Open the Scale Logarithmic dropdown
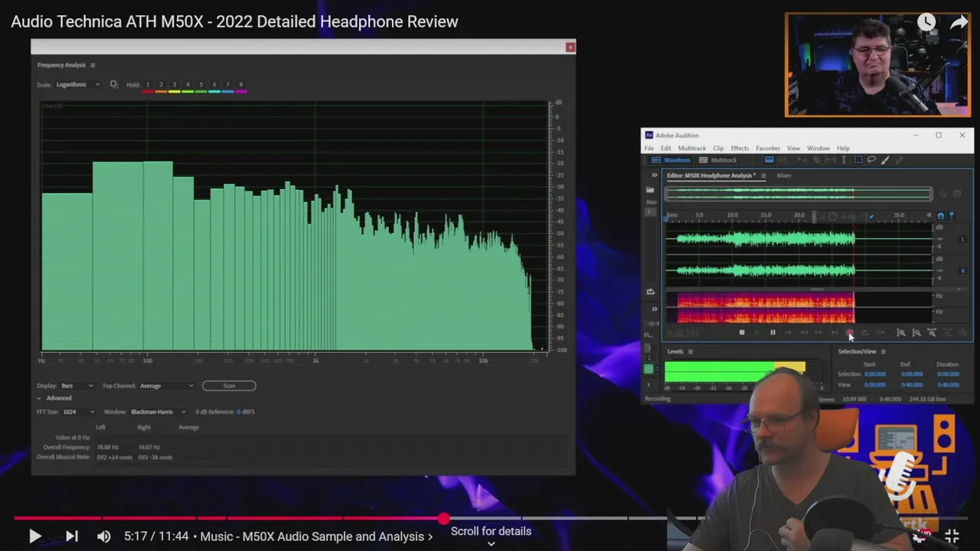The height and width of the screenshot is (551, 980). [x=78, y=84]
